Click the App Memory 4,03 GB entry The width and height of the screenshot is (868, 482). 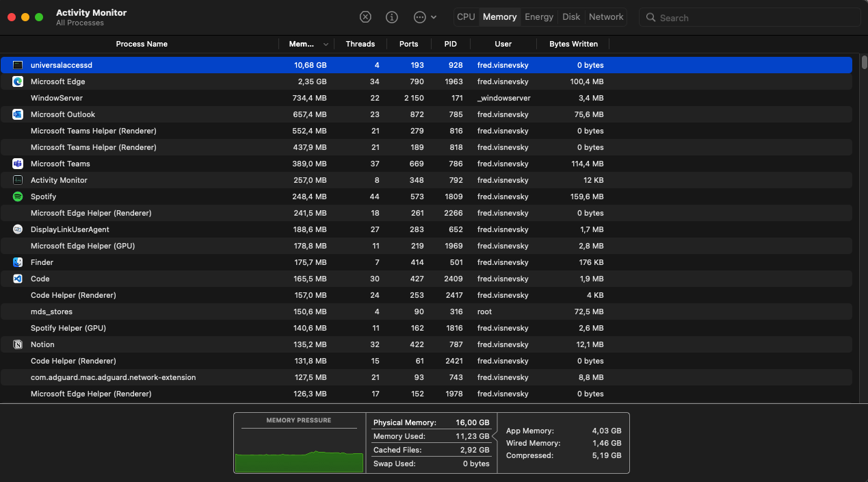click(x=564, y=431)
